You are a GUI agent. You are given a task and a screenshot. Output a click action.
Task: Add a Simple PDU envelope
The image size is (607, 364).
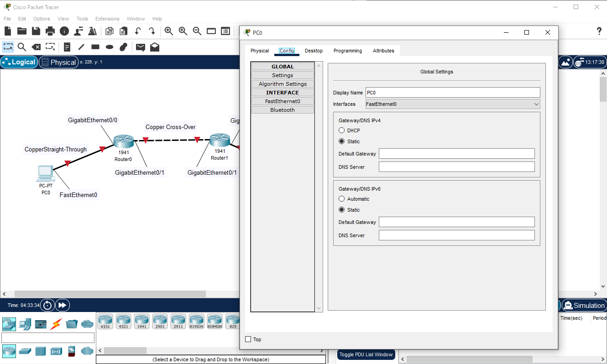point(141,47)
